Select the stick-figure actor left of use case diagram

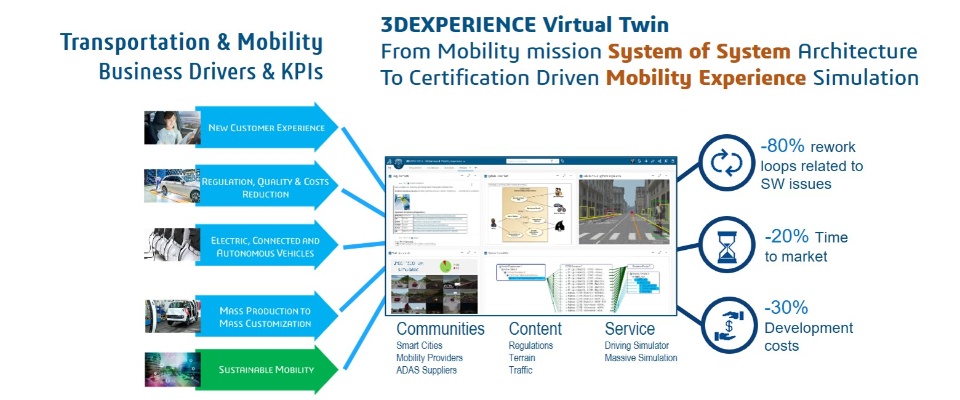click(493, 223)
